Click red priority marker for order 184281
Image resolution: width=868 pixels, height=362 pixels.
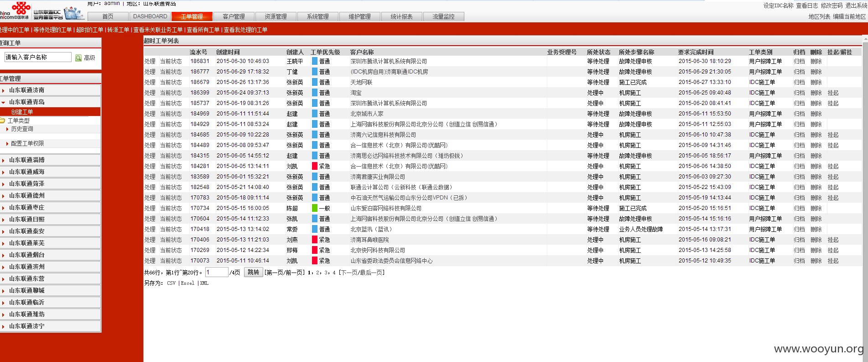pos(315,166)
